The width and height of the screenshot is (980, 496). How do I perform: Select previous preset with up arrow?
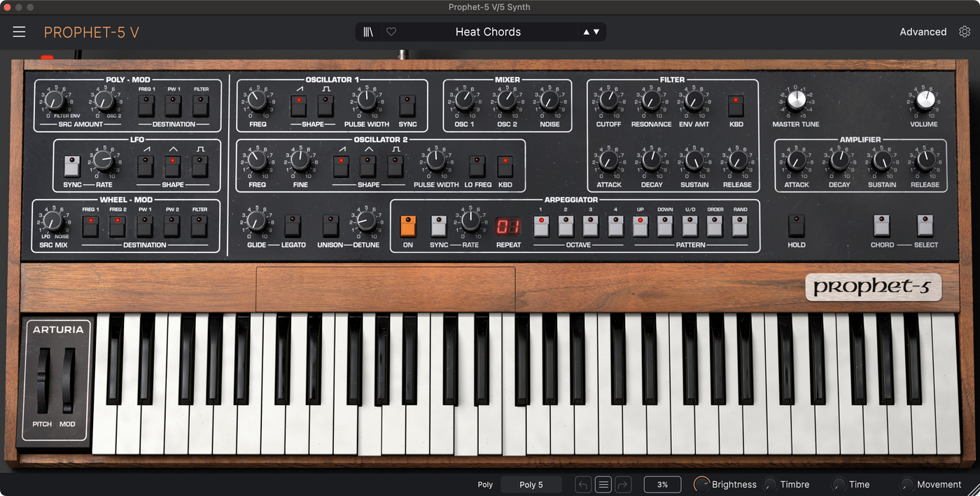tap(587, 32)
